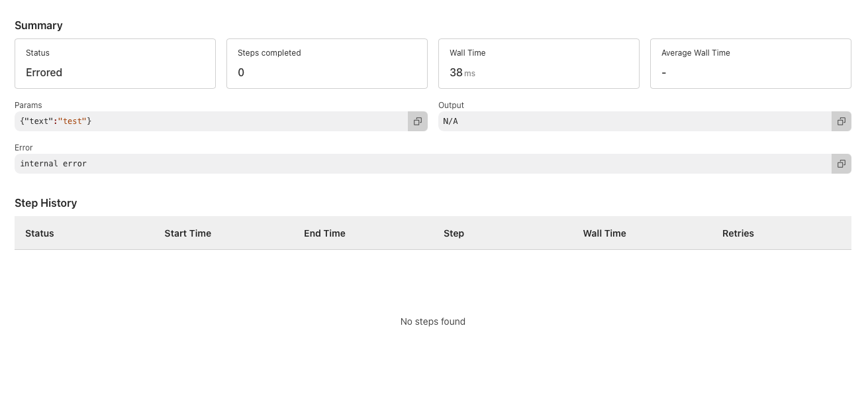Click the Retries column header
The image size is (868, 403).
(738, 233)
